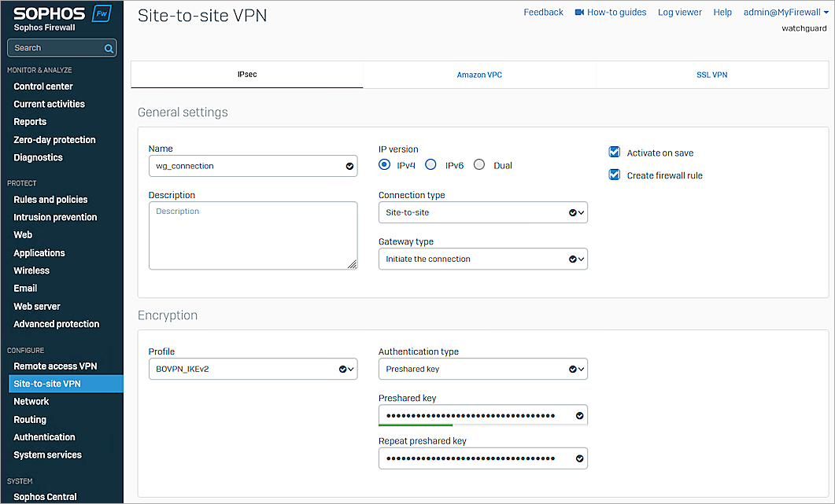The width and height of the screenshot is (835, 504).
Task: Click the checkmark icon in Name field
Action: (x=349, y=167)
